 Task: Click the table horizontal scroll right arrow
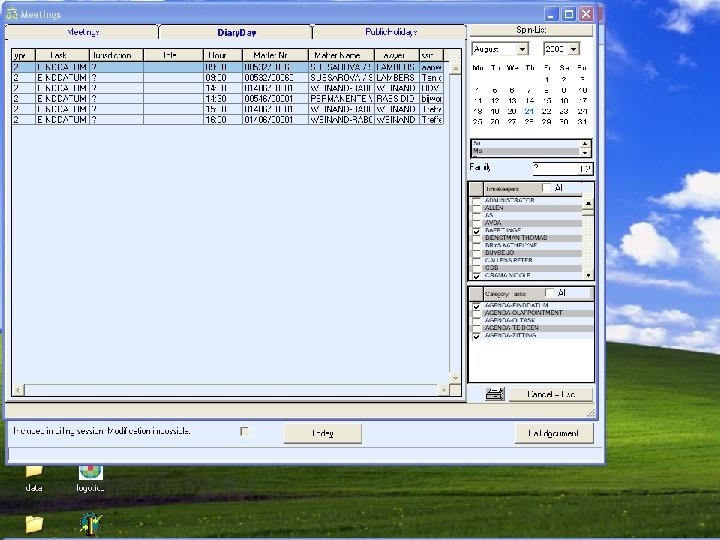[x=444, y=390]
